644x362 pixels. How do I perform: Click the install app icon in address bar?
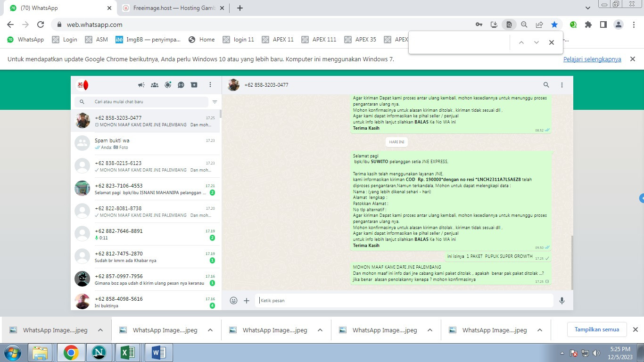(494, 25)
